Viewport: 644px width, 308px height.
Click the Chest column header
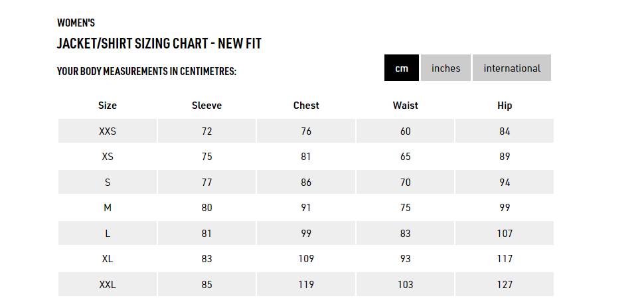coord(306,106)
